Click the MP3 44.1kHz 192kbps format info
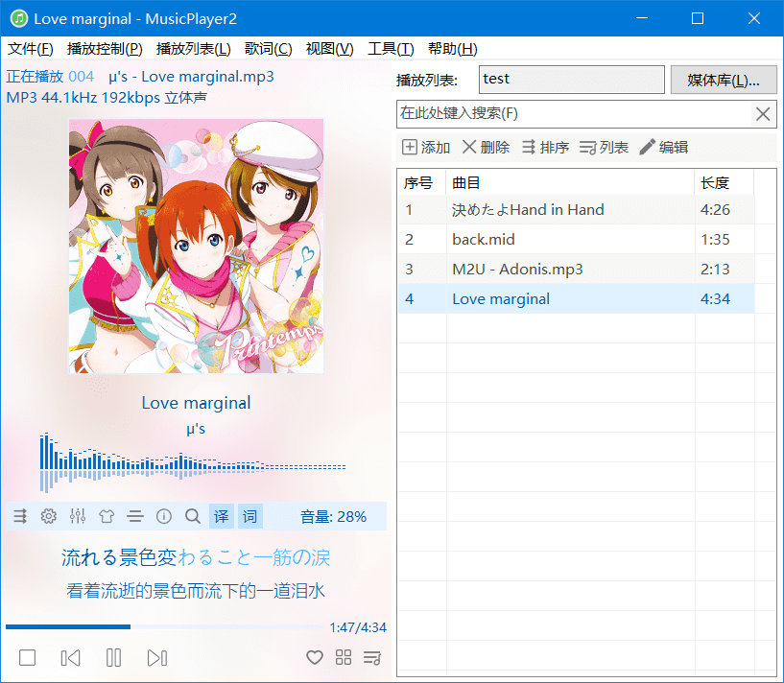The image size is (784, 683). coord(107,97)
